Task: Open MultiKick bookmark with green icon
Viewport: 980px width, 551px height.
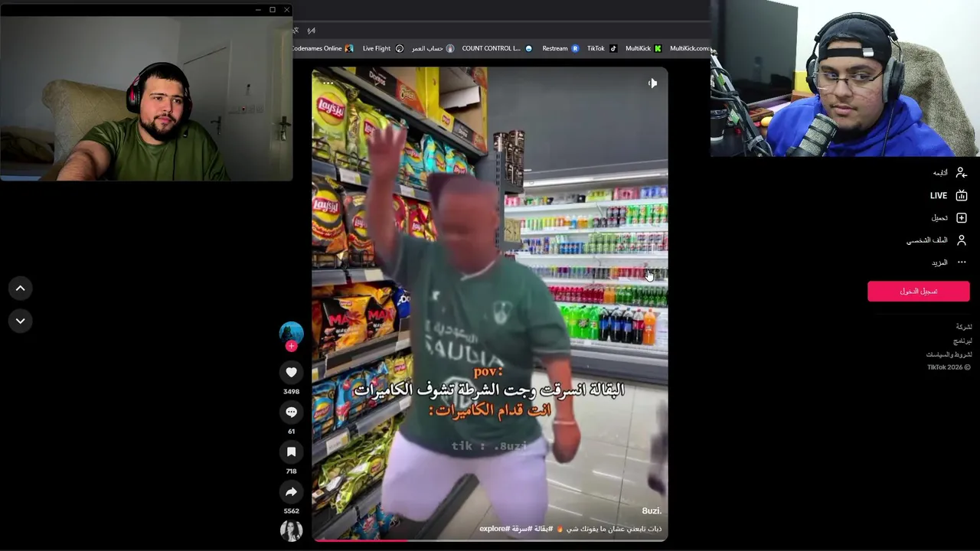Action: coord(643,48)
